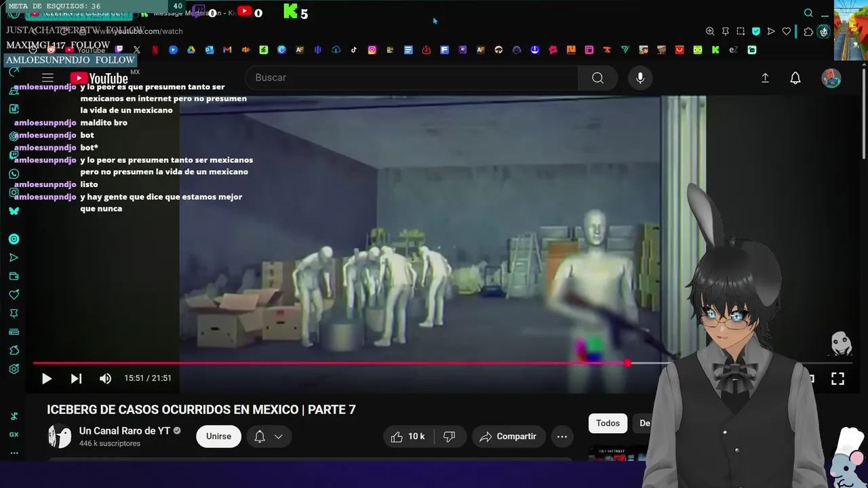
Task: Mute the video volume speaker
Action: 105,379
